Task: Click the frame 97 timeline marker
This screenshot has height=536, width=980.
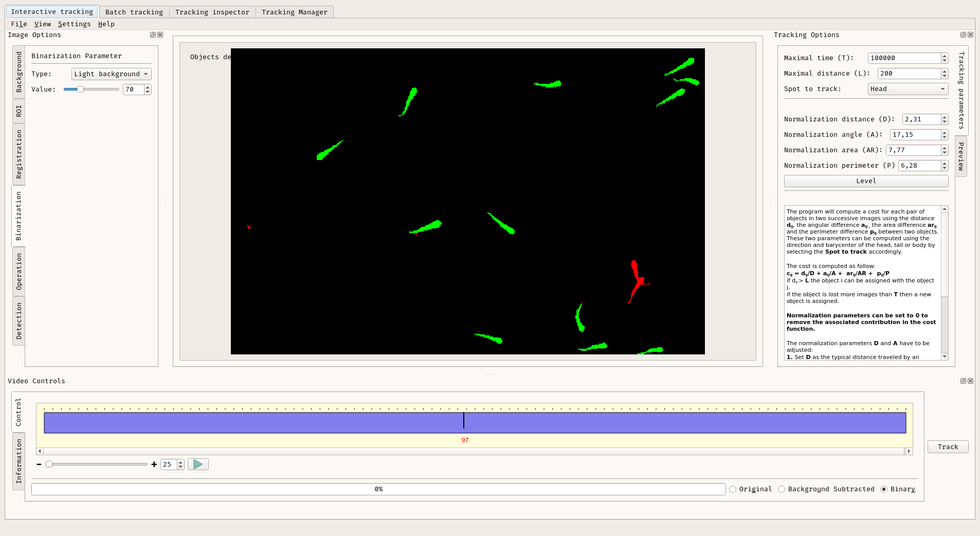Action: (464, 421)
